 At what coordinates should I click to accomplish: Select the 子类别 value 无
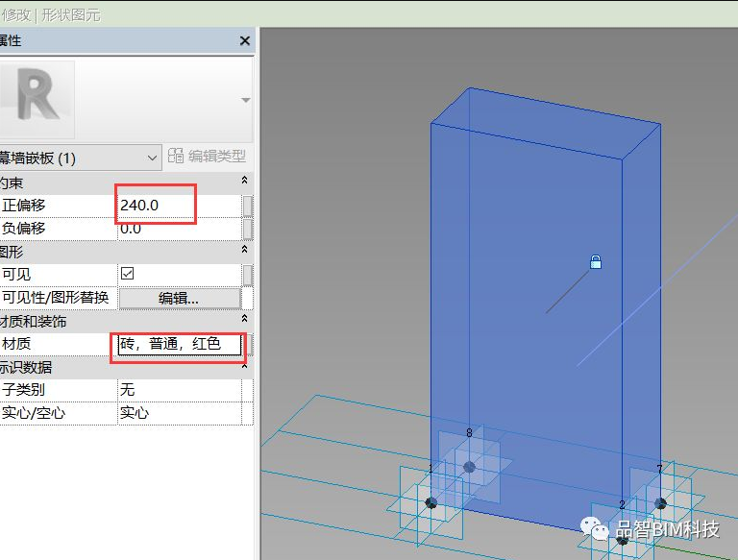179,390
